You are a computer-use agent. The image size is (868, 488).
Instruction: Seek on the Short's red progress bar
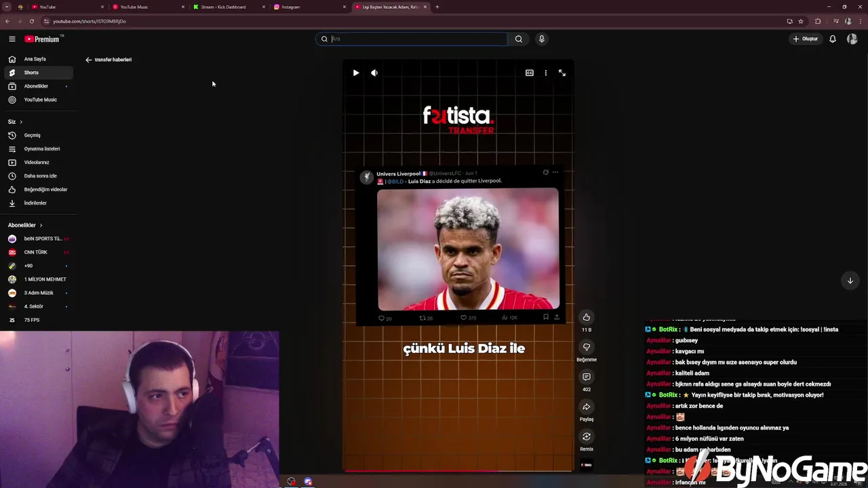click(x=458, y=470)
